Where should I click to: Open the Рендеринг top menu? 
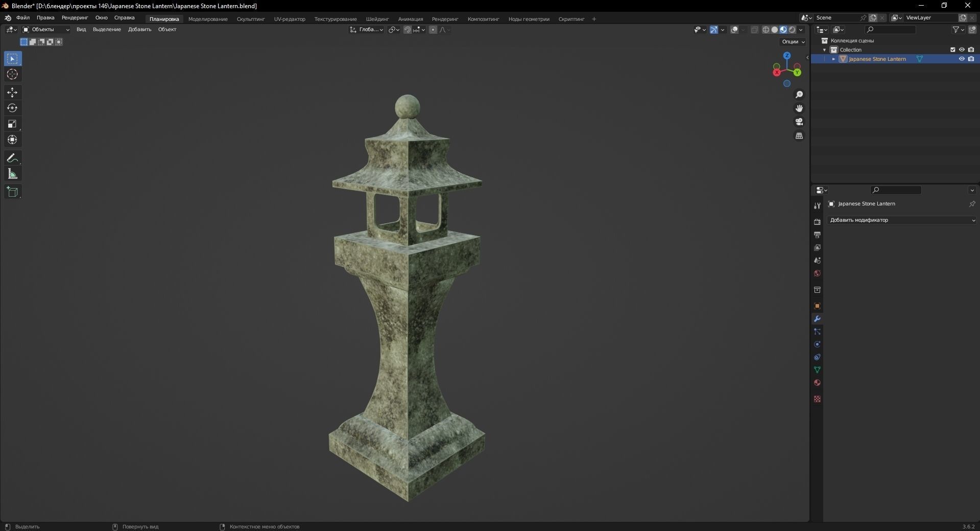tap(75, 18)
